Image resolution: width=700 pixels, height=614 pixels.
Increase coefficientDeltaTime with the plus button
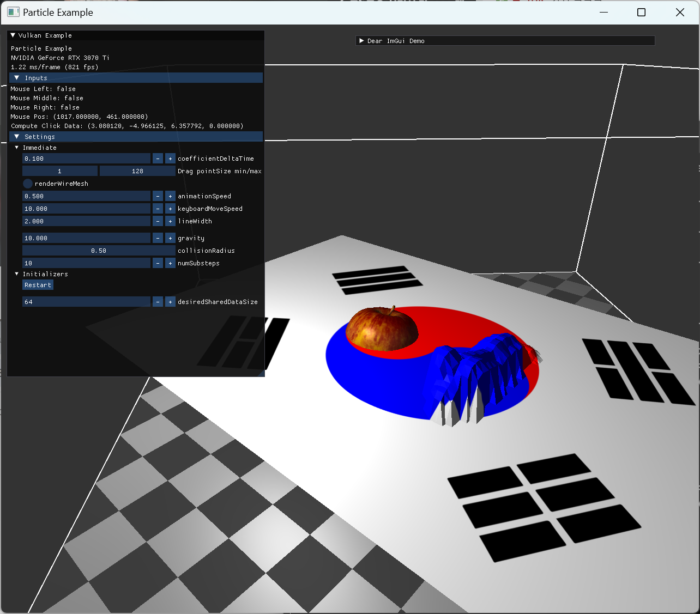coord(170,159)
